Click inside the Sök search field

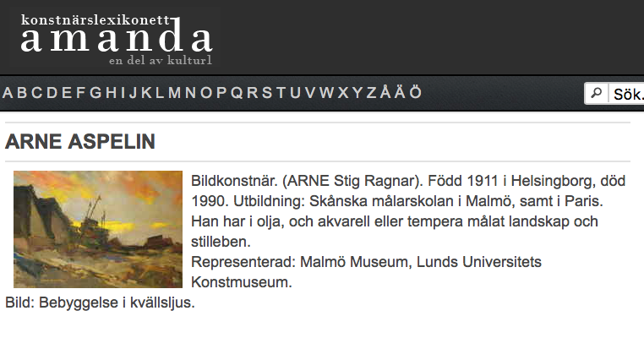pyautogui.click(x=626, y=94)
